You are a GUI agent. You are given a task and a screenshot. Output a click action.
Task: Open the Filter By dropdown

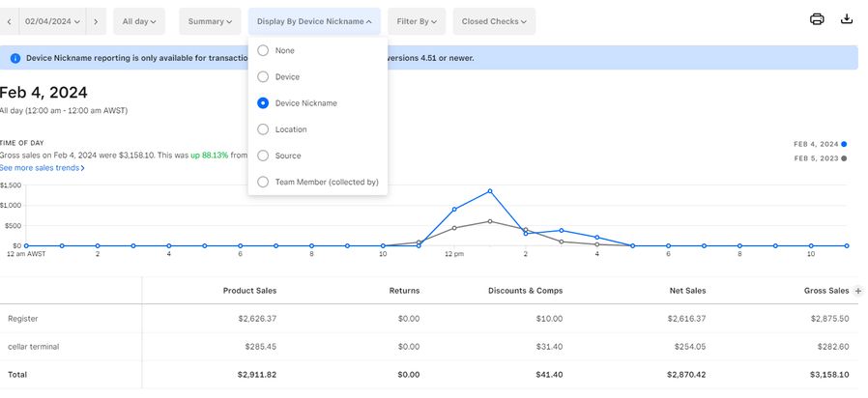click(x=418, y=21)
